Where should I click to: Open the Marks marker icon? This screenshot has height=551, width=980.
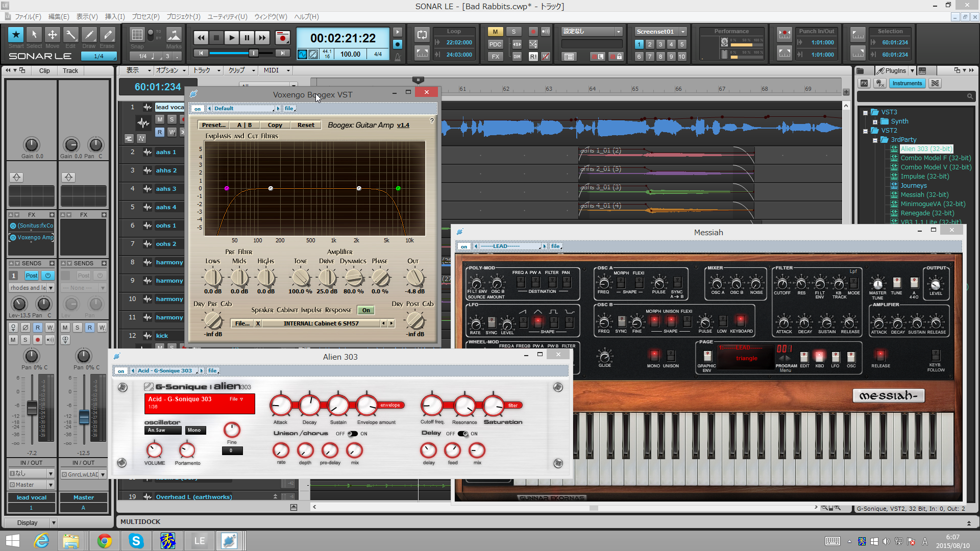click(x=174, y=35)
